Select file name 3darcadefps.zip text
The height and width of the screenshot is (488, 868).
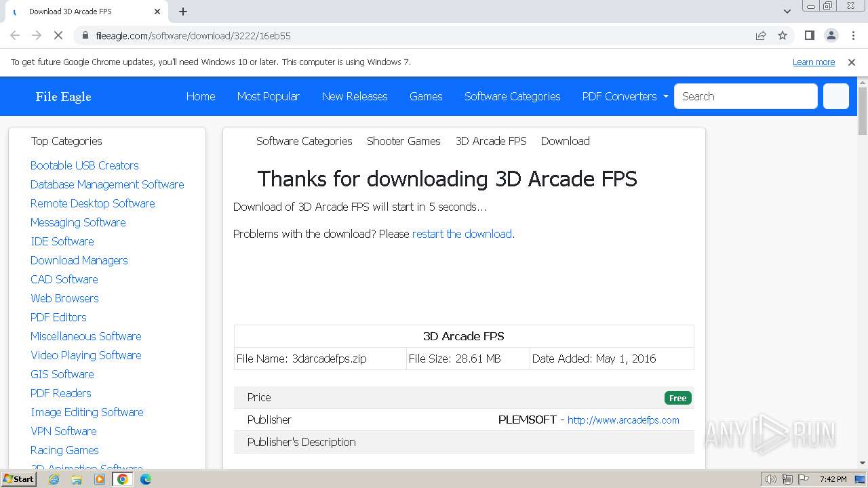[x=329, y=359]
